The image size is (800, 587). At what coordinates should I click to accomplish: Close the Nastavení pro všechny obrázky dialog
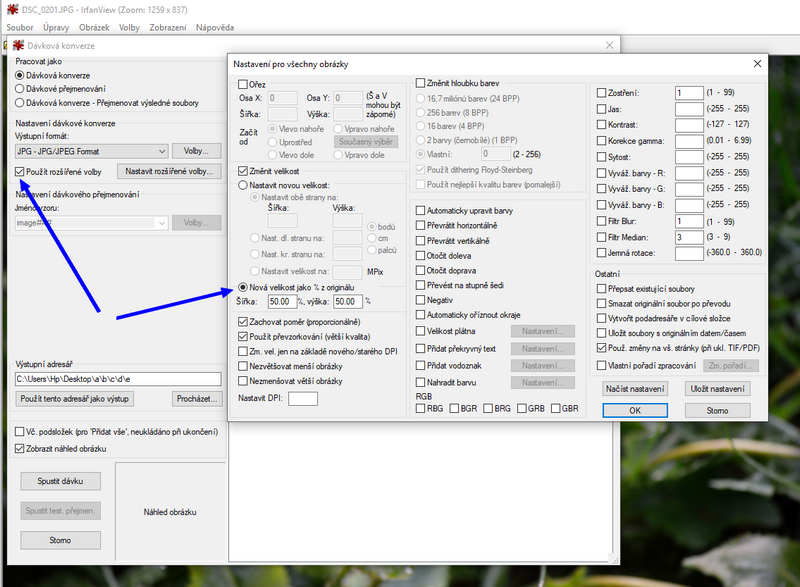757,64
